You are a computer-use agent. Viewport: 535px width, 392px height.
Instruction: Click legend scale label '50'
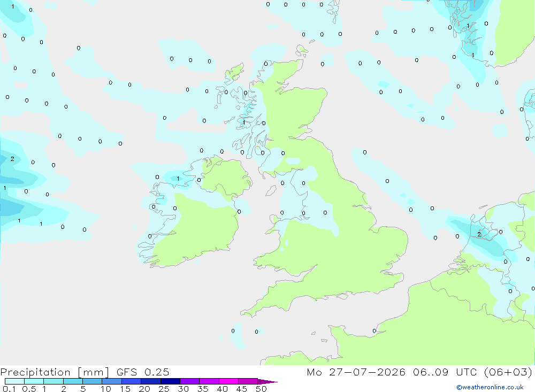pos(261,389)
